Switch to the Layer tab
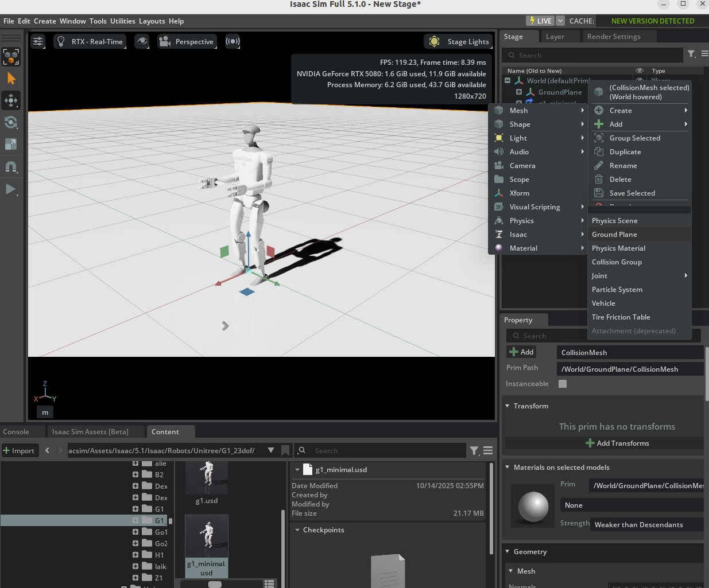The height and width of the screenshot is (588, 709). [555, 37]
